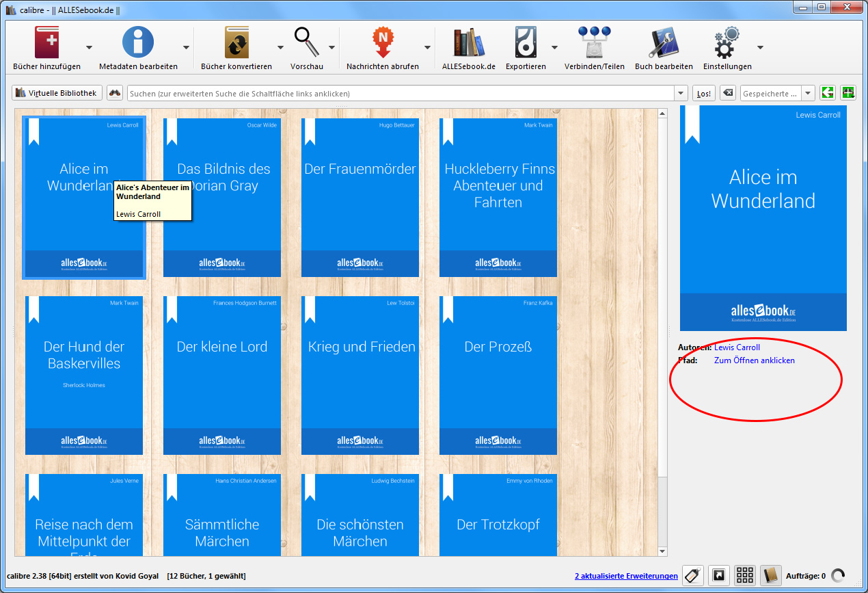Select the Krieg und Frieden cover
Screen dimensions: 868x593
(x=360, y=375)
